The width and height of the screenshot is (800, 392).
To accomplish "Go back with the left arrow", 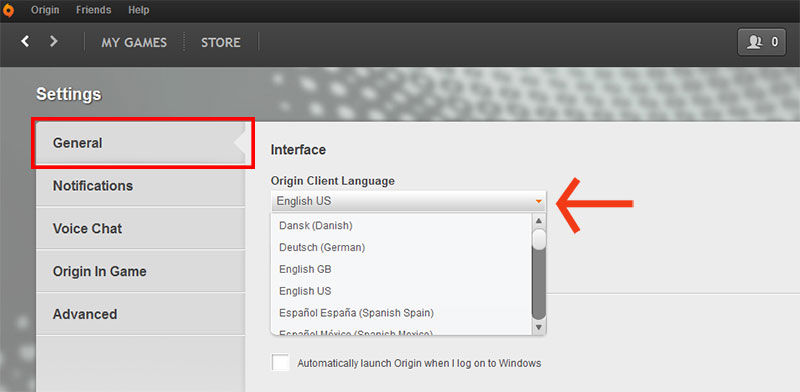I will click(x=25, y=41).
